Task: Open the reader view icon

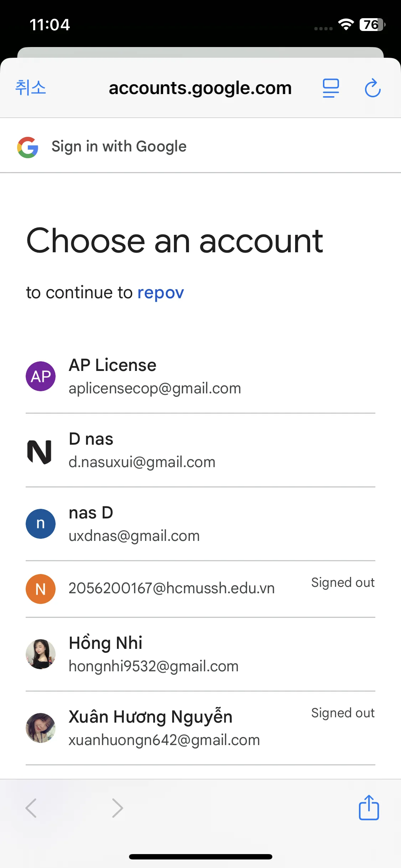Action: tap(331, 88)
